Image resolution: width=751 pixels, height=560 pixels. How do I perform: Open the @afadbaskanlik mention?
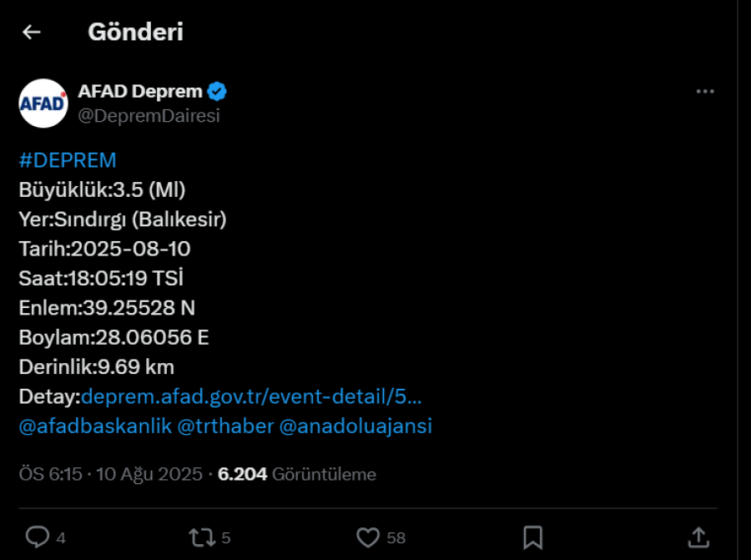click(95, 426)
